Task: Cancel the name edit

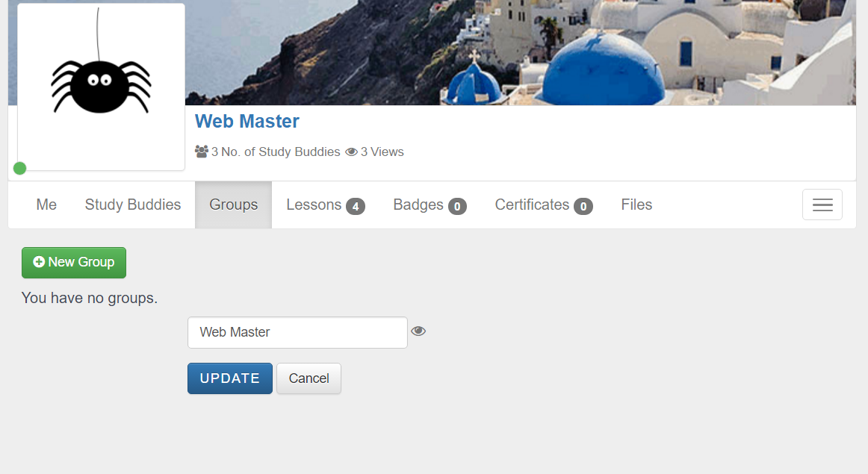Action: (x=309, y=378)
